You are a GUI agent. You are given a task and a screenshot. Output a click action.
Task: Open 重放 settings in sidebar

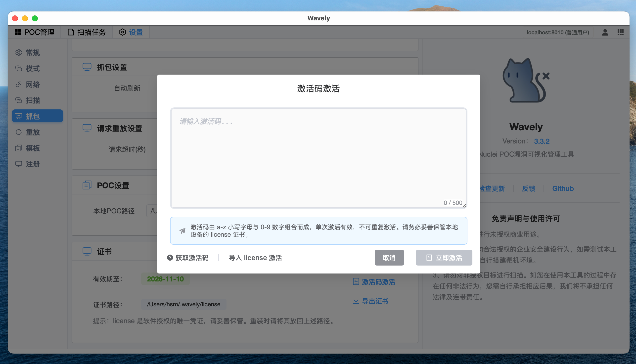38,132
